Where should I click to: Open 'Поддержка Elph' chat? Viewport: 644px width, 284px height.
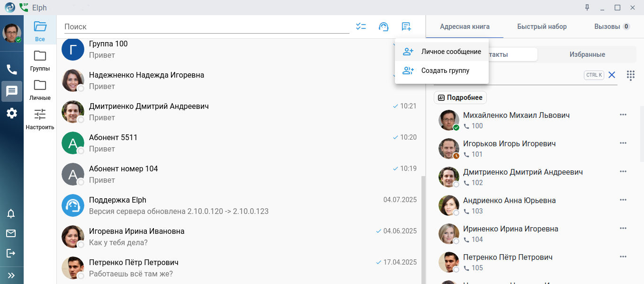(239, 205)
